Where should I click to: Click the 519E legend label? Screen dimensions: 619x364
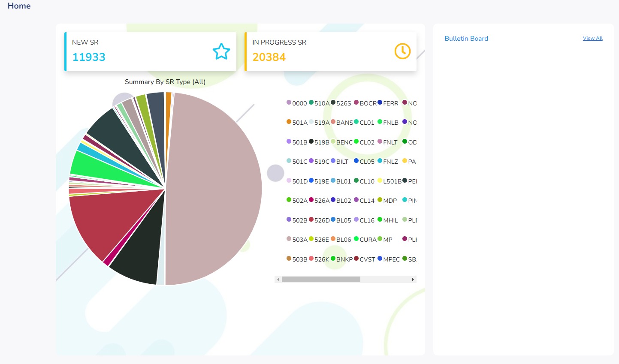point(322,181)
